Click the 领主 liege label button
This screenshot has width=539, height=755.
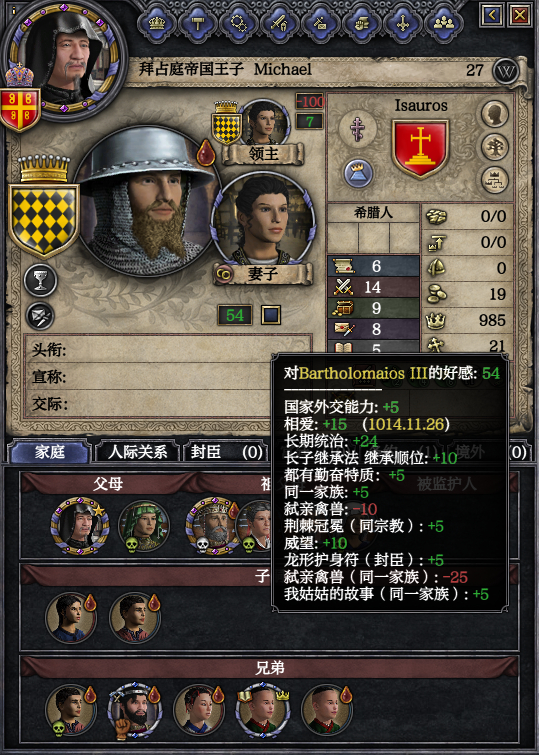pyautogui.click(x=263, y=154)
